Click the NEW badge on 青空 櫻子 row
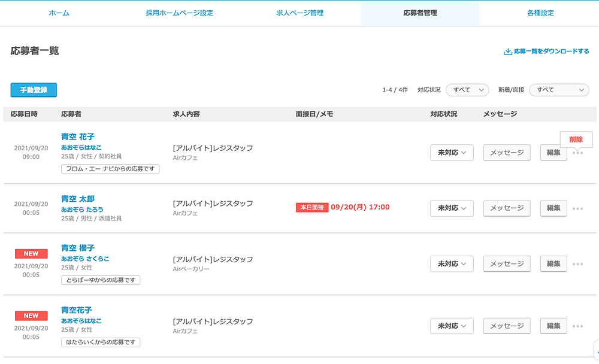Viewport: 599px width, 364px height. (31, 254)
